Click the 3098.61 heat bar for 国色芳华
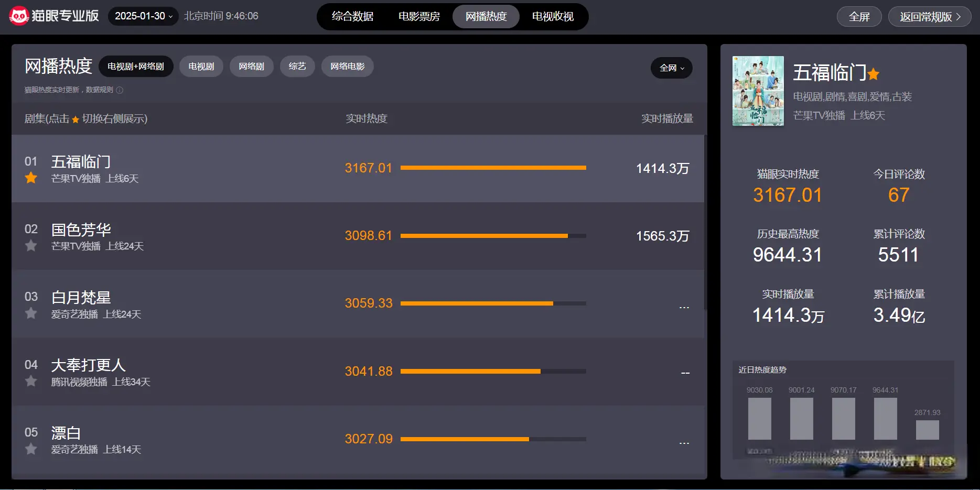 (493, 236)
